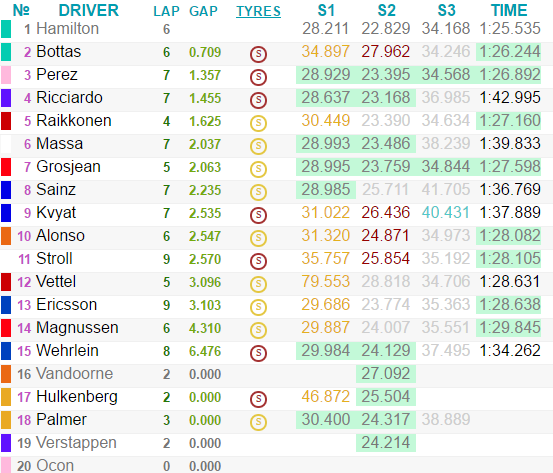Select the TIME column header
This screenshot has height=473, width=553.
[509, 10]
